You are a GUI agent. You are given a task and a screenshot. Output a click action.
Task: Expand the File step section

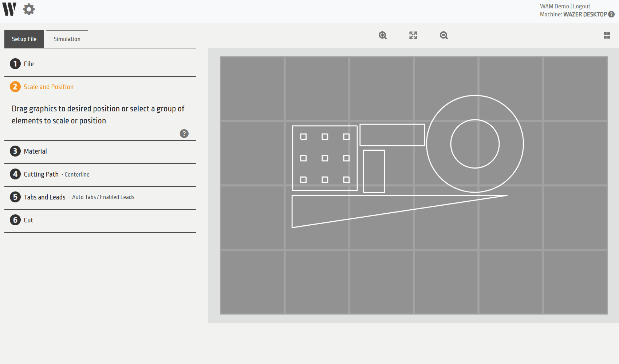(28, 64)
